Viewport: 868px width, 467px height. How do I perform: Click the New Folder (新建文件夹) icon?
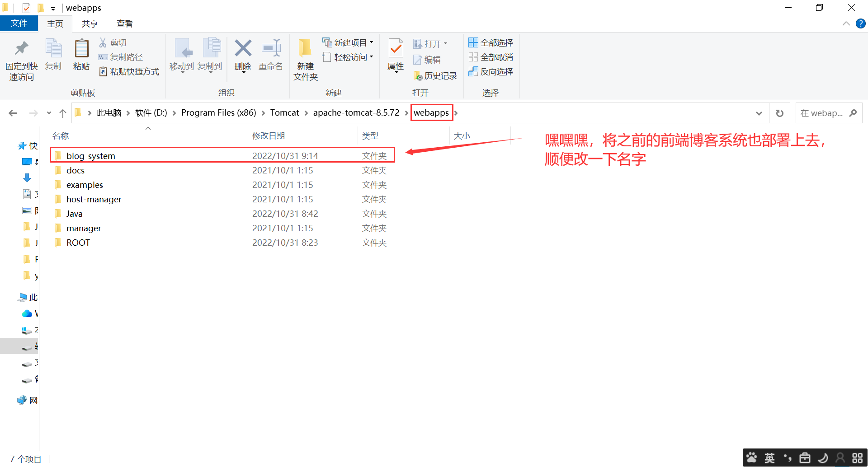305,49
